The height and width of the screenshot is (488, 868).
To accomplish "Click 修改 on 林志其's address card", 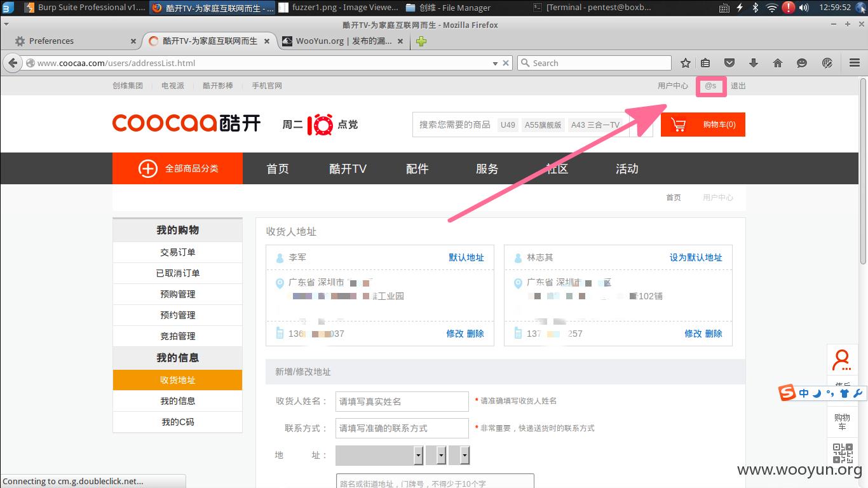I will (x=693, y=334).
